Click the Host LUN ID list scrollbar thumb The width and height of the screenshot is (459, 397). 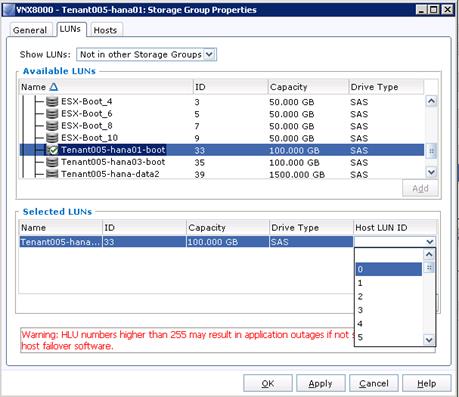(429, 268)
